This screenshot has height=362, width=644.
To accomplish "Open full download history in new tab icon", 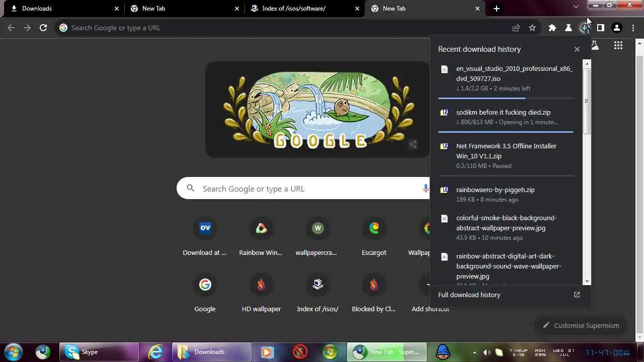I will coord(577,295).
